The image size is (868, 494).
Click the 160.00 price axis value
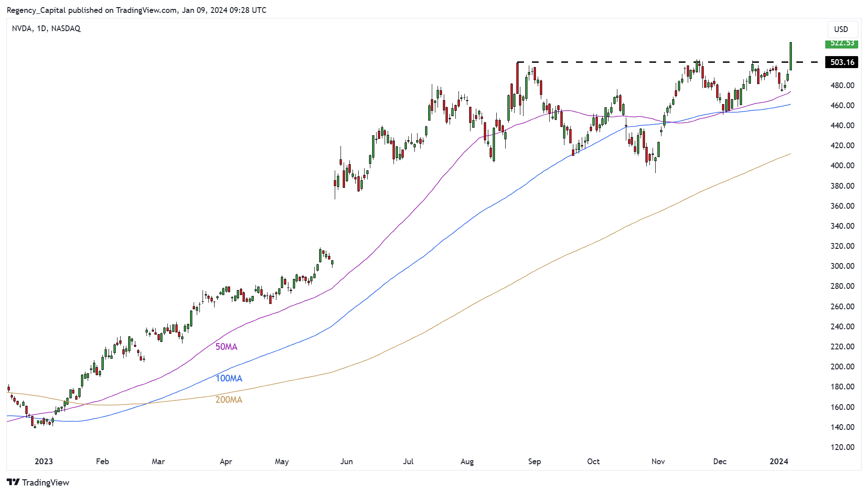coord(842,407)
